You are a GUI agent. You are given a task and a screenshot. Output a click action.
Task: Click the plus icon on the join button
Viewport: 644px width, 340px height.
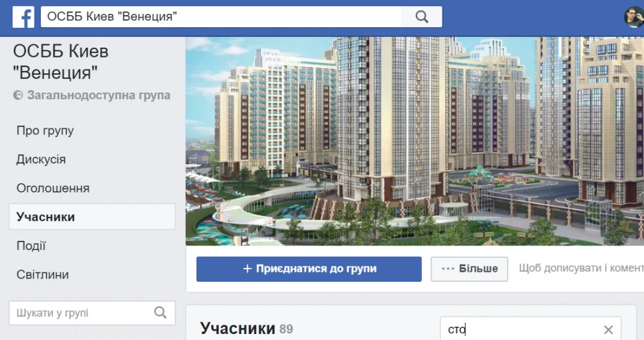(x=247, y=269)
